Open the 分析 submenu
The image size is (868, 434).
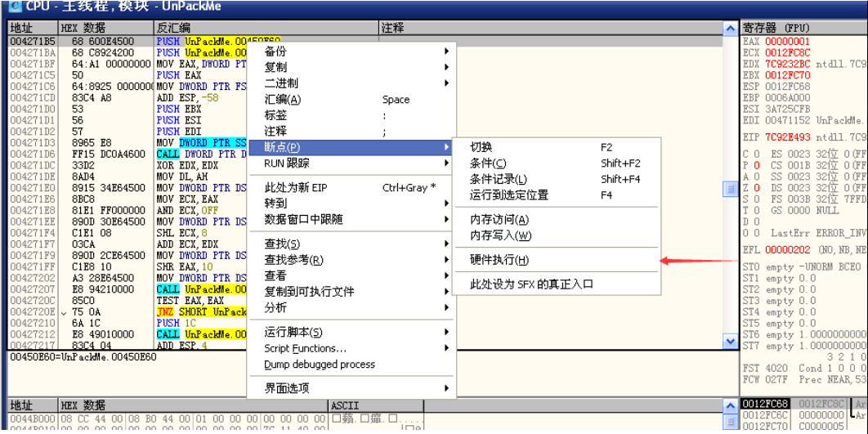351,308
